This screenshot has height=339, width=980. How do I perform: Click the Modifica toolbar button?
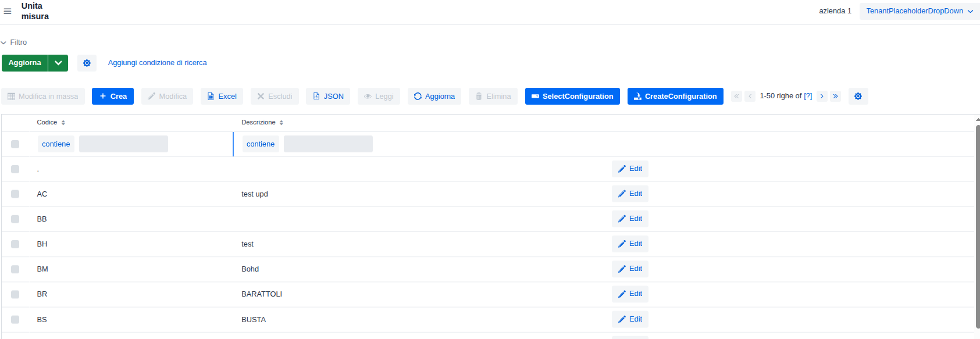167,97
